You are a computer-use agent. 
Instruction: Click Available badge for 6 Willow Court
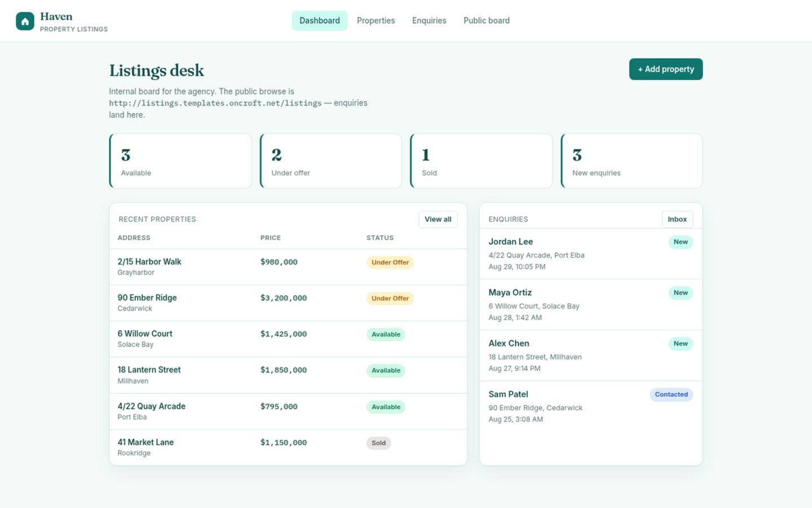point(386,335)
